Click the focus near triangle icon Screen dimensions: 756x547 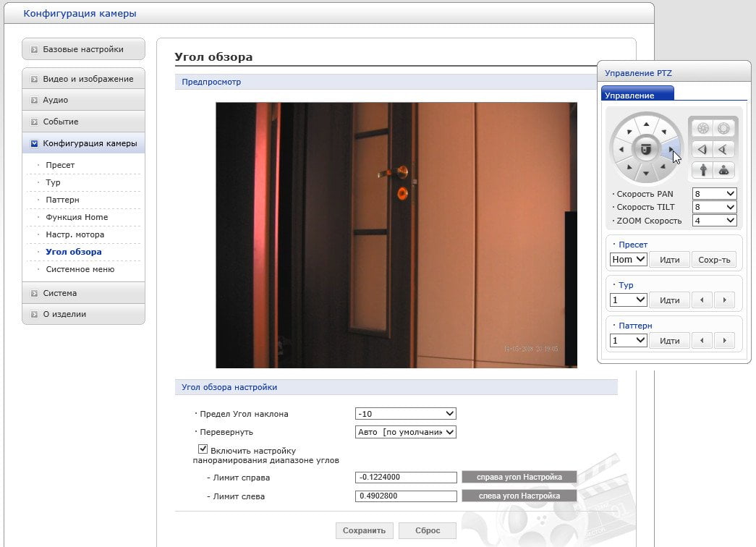(703, 150)
